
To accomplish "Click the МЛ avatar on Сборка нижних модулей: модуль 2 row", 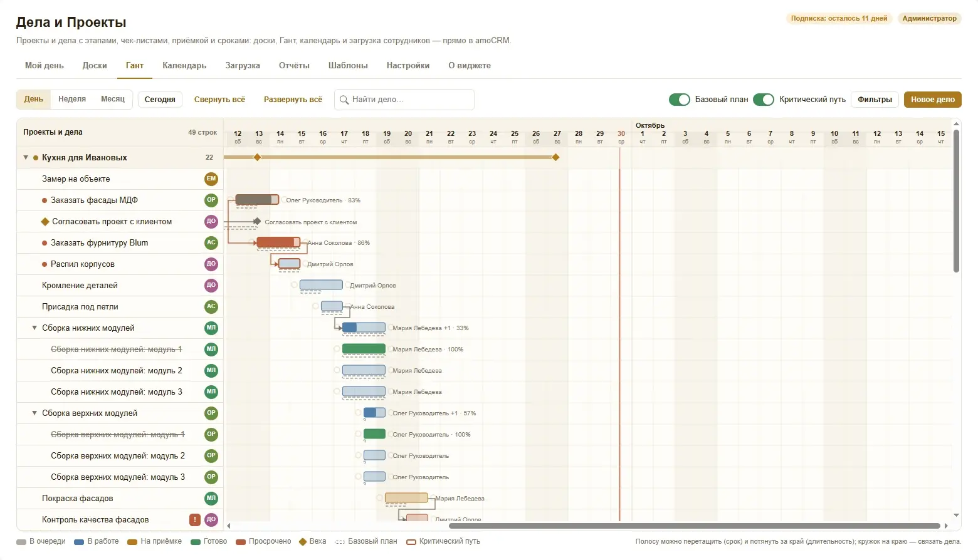I will [x=211, y=371].
